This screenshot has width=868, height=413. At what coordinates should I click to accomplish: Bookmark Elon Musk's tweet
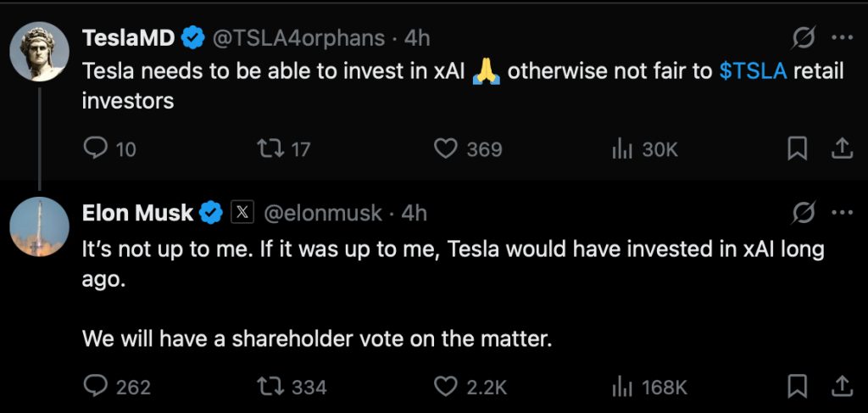click(x=797, y=388)
